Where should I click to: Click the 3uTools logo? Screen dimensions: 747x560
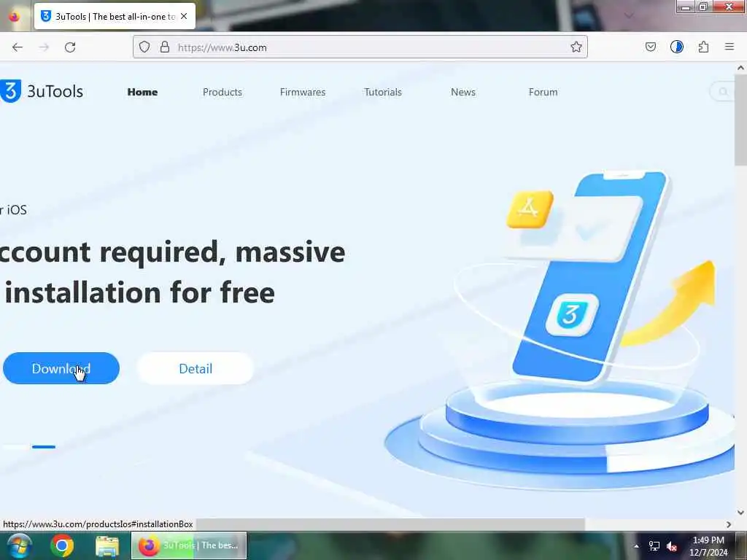(x=42, y=91)
